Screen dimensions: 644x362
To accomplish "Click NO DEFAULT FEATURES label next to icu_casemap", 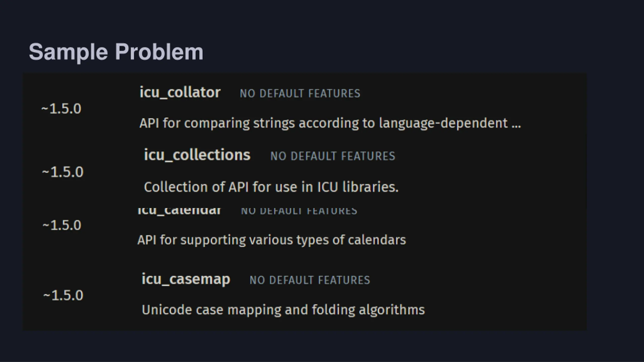I will [x=310, y=280].
